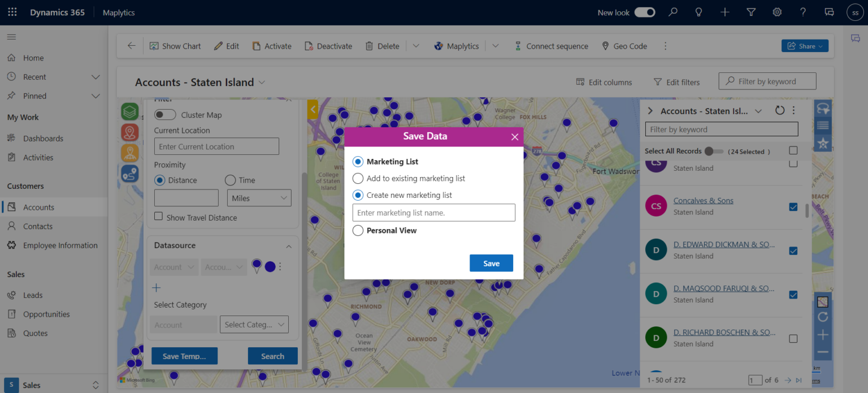Screen dimensions: 868x393
Task: Open the yellow geocoding globe icon
Action: (129, 152)
